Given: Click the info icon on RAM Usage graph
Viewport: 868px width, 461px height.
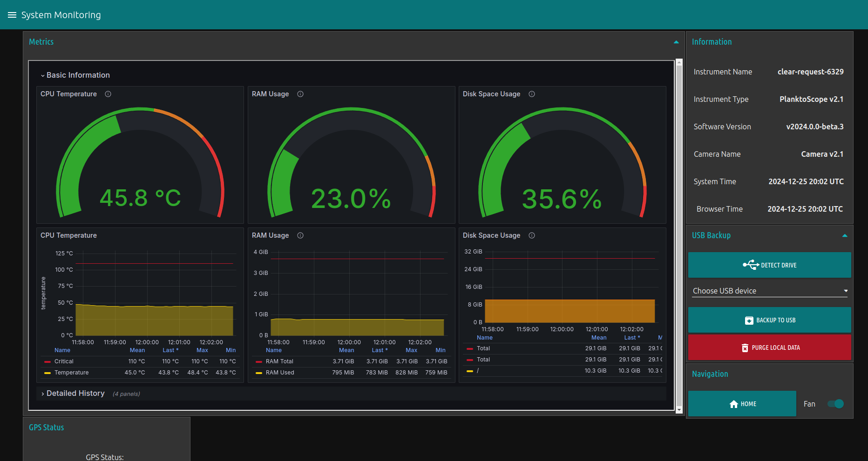Looking at the screenshot, I should point(300,235).
